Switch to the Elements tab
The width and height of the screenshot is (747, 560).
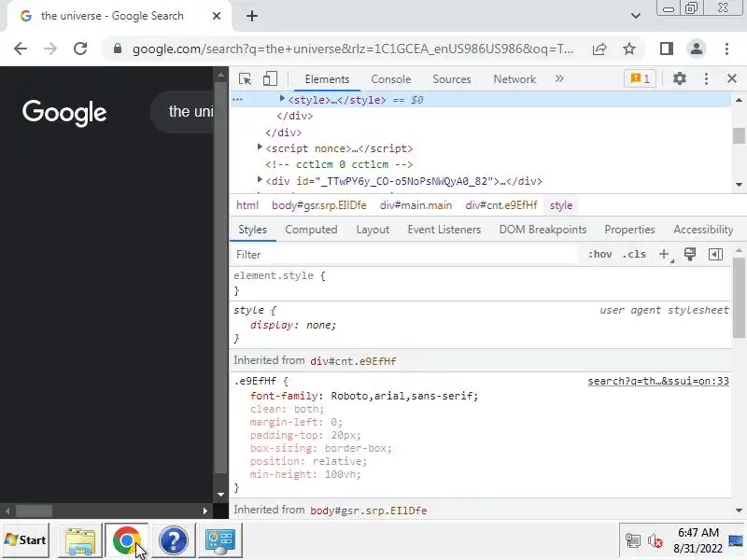(327, 79)
